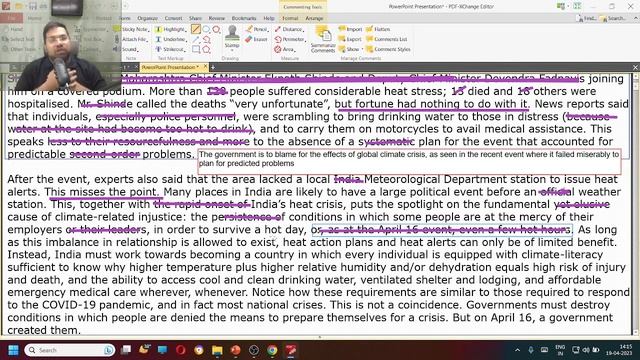Open the Comments List

(x=387, y=39)
